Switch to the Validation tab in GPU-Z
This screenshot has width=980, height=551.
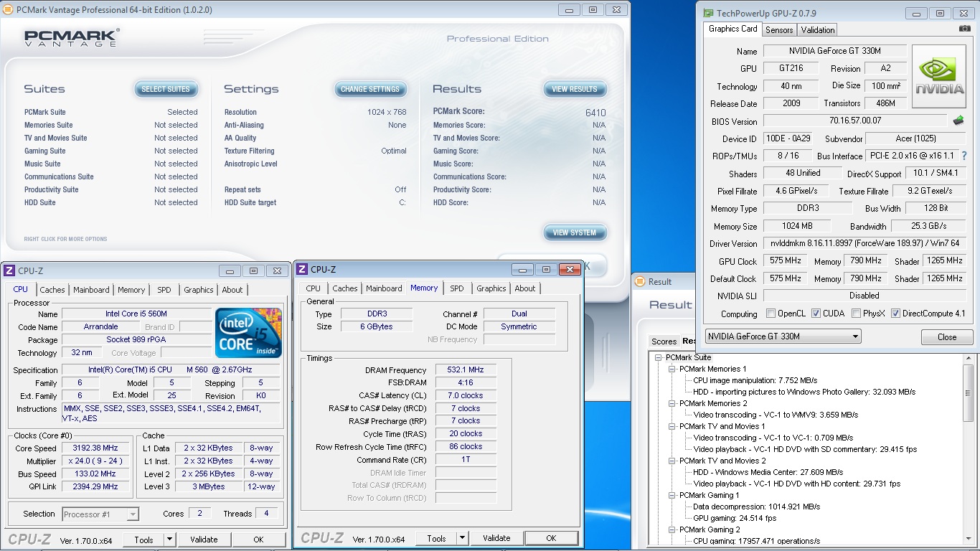pos(818,30)
